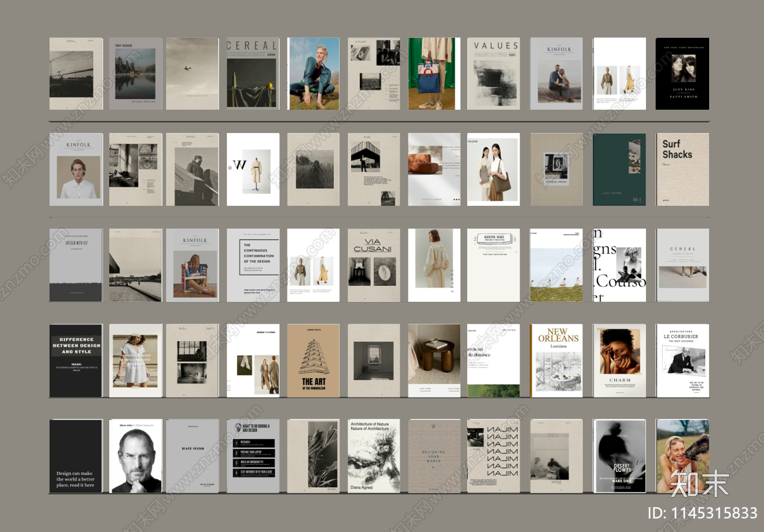This screenshot has width=764, height=532.
Task: Select the KINFOLK woman on chair cover
Action: (x=192, y=265)
